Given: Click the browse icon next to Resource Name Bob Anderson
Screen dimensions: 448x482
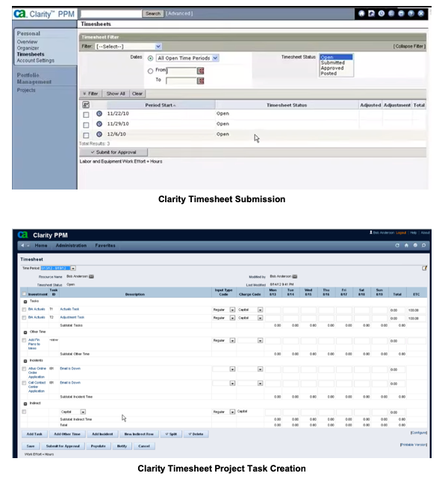Looking at the screenshot, I should click(x=91, y=276).
